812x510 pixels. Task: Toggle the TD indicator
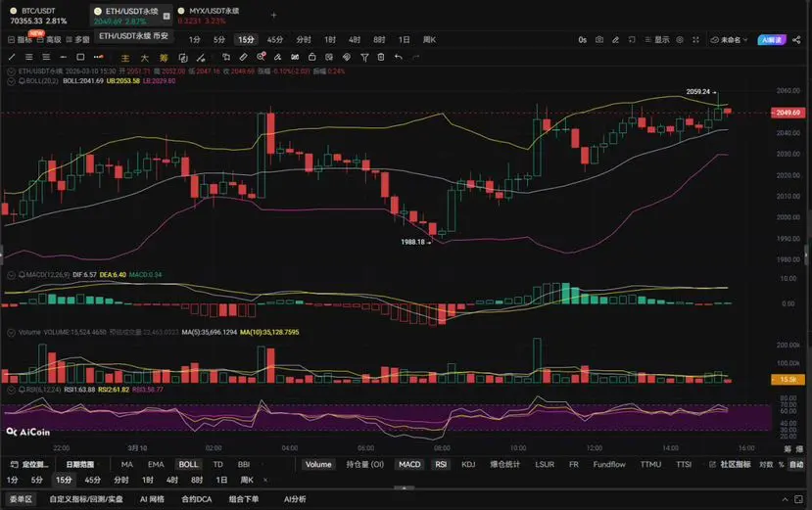218,464
